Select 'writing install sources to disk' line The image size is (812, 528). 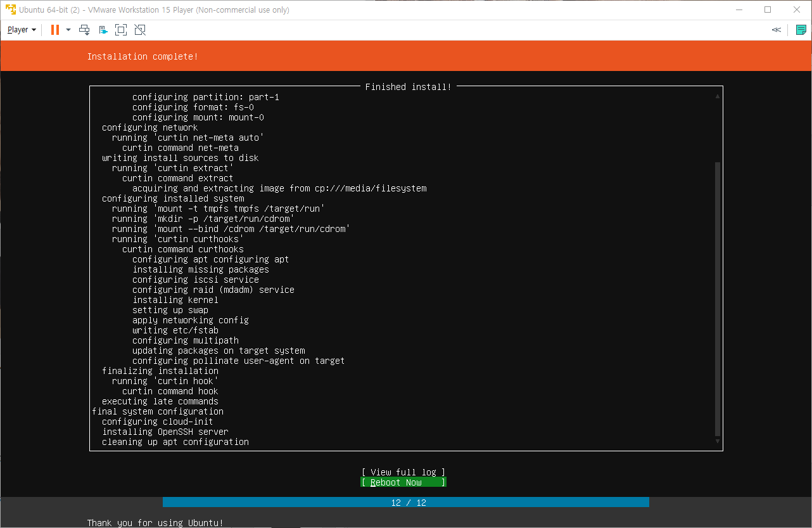pyautogui.click(x=181, y=158)
